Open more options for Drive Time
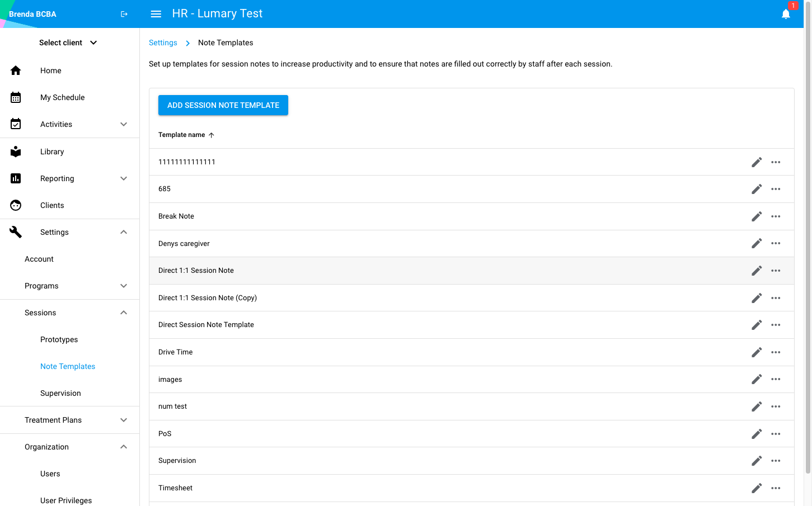812x506 pixels. (776, 352)
